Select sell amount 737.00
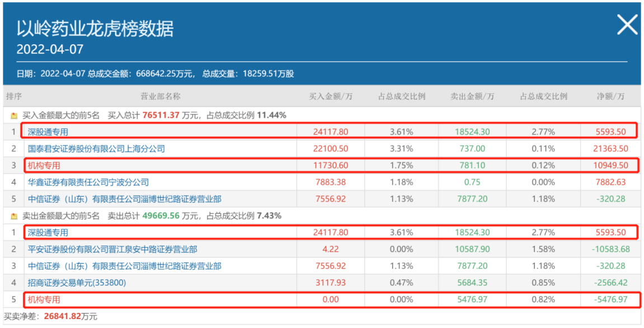The image size is (644, 328). 472,149
